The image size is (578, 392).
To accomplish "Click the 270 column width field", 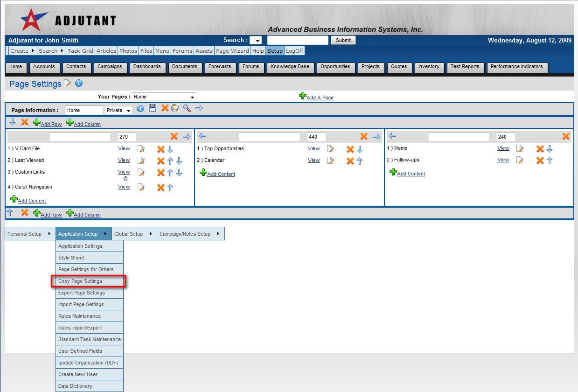I will coord(127,137).
